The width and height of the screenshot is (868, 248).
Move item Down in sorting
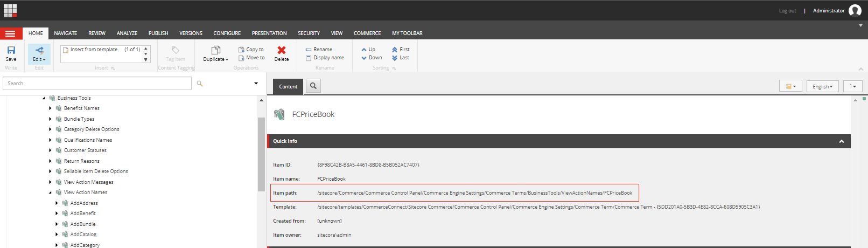372,58
